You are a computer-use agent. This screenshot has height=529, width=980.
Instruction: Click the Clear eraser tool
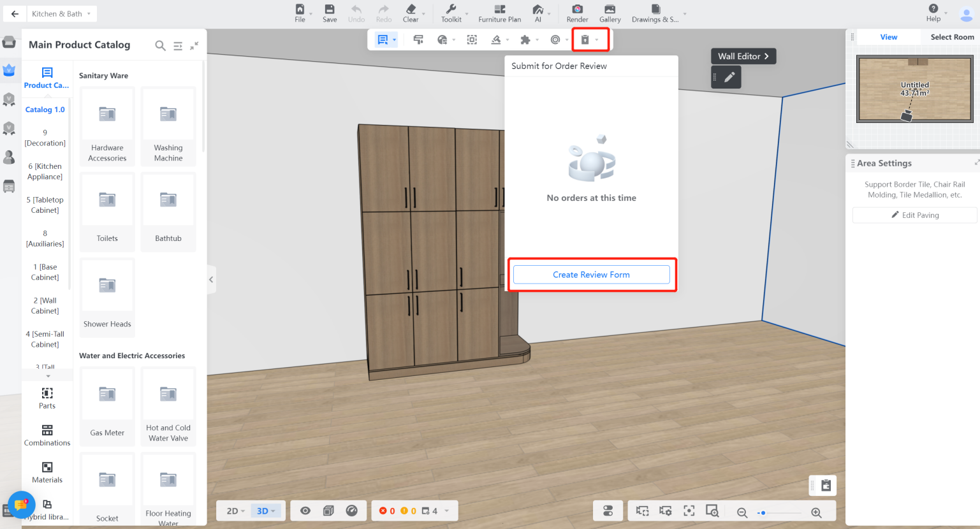(x=411, y=13)
